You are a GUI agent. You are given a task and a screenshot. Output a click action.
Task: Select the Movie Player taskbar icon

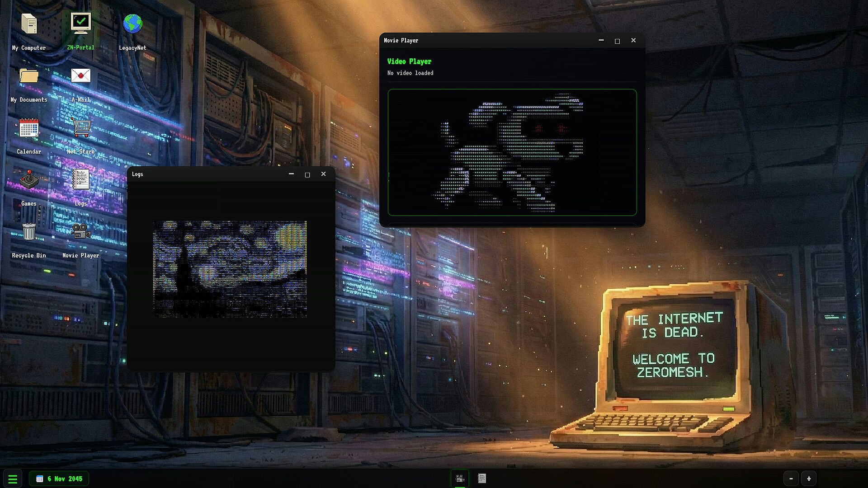(460, 479)
